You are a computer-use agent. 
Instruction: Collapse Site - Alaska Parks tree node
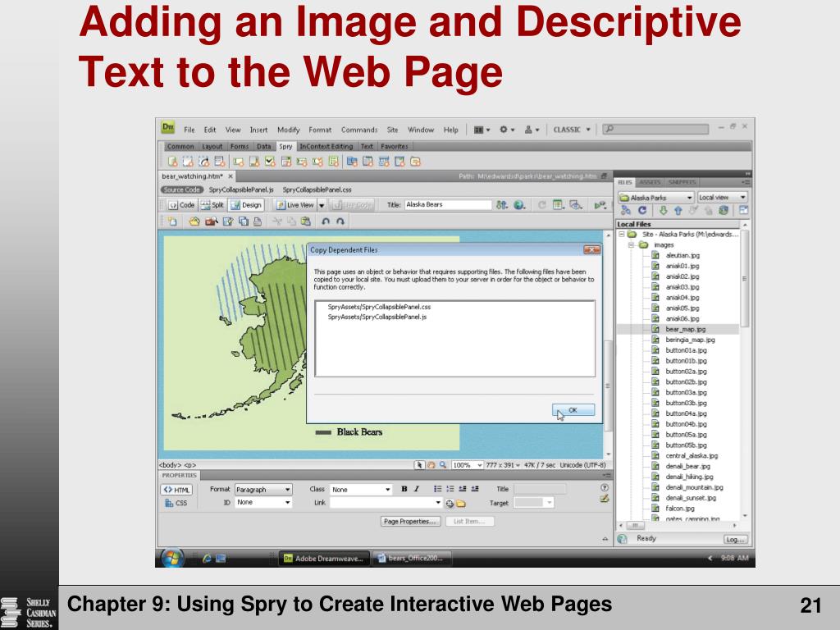click(622, 234)
